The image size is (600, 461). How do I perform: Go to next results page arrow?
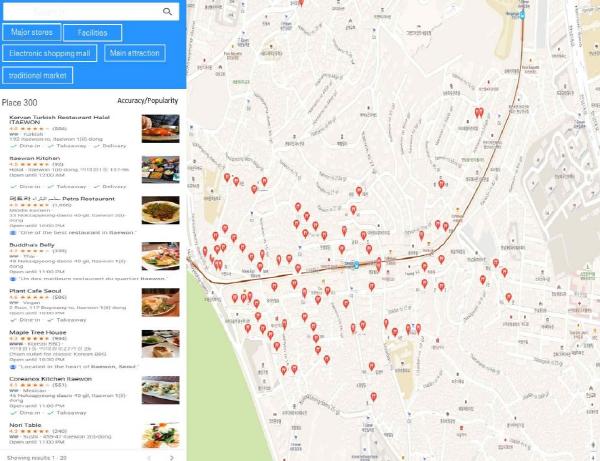coord(171,458)
